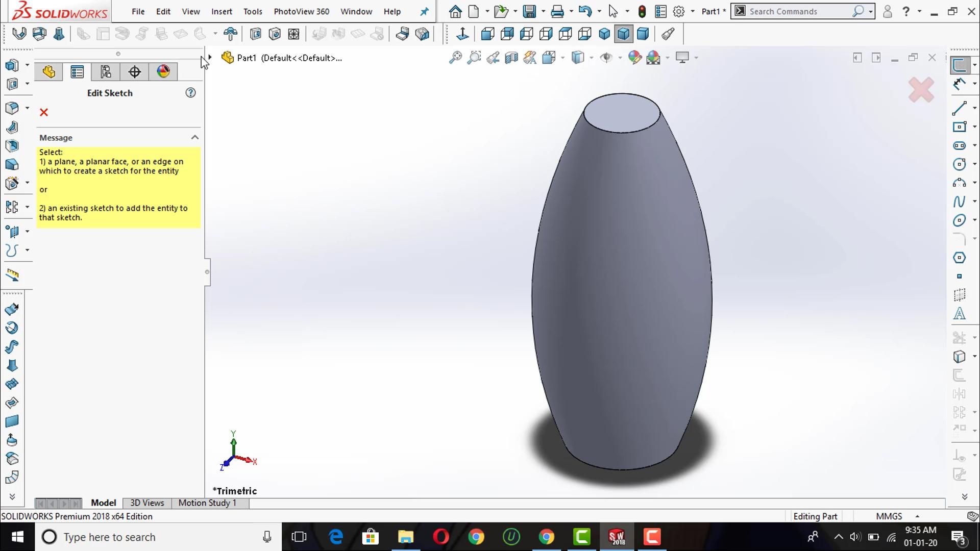
Task: Activate the Section View tool
Action: 511,58
